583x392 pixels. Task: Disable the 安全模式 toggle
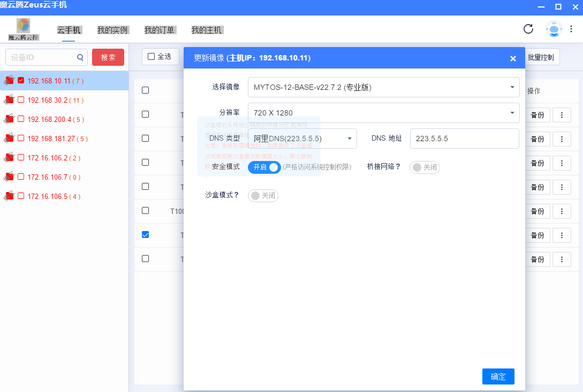click(264, 167)
